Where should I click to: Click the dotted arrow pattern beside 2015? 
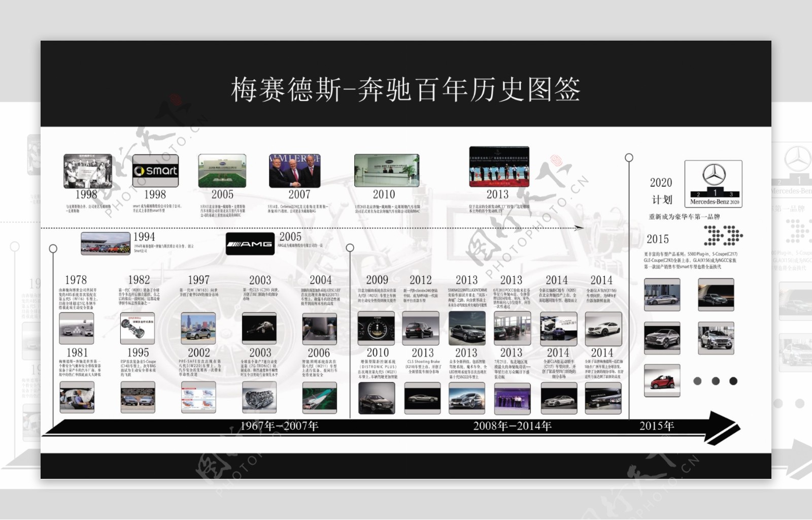tap(724, 236)
